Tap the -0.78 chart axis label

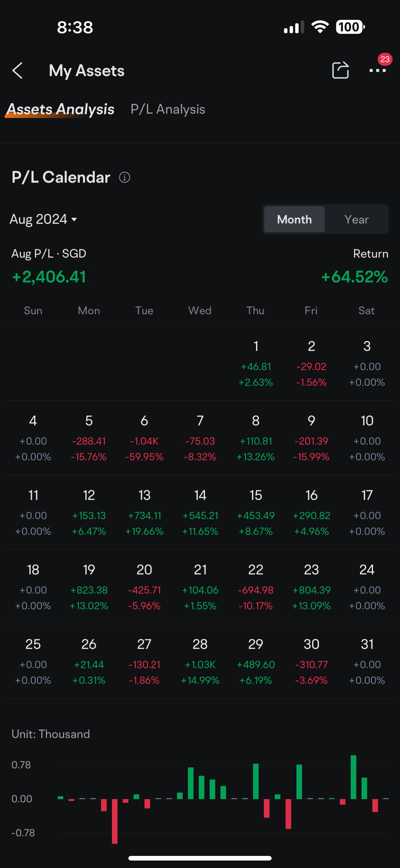click(23, 833)
